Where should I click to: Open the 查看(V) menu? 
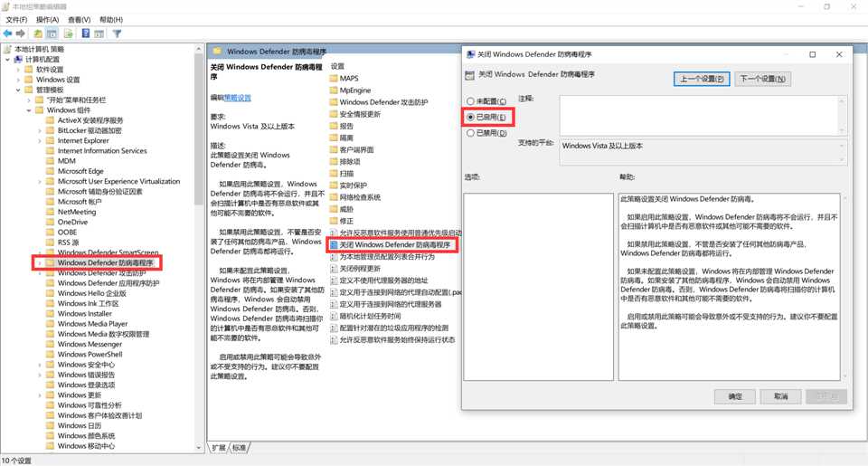[x=80, y=19]
